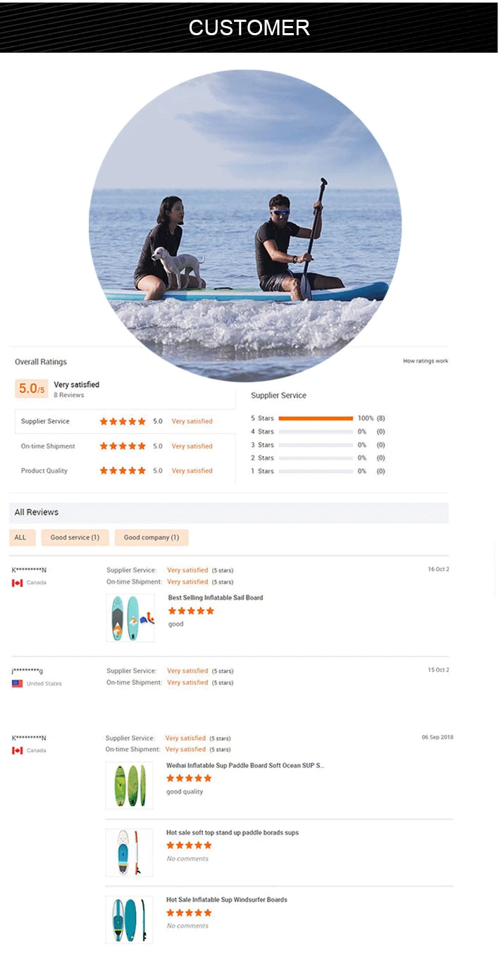Open the green paddle board thumbnail
The width and height of the screenshot is (501, 980).
[x=129, y=785]
